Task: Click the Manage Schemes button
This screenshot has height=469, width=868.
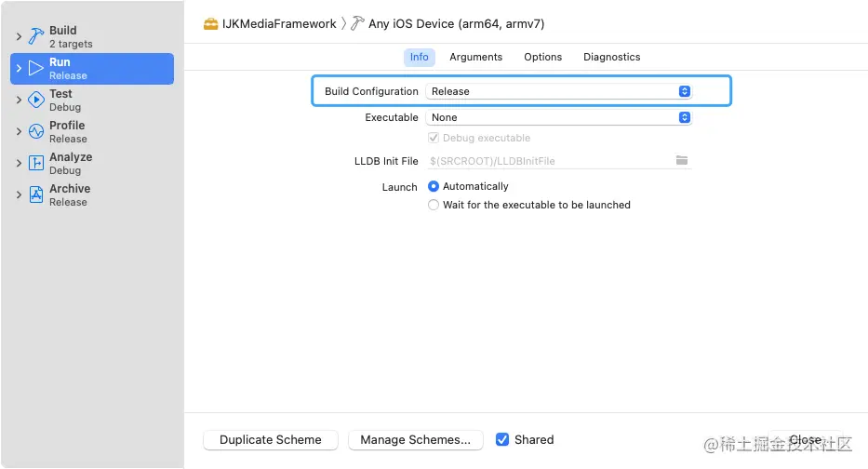Action: [415, 439]
